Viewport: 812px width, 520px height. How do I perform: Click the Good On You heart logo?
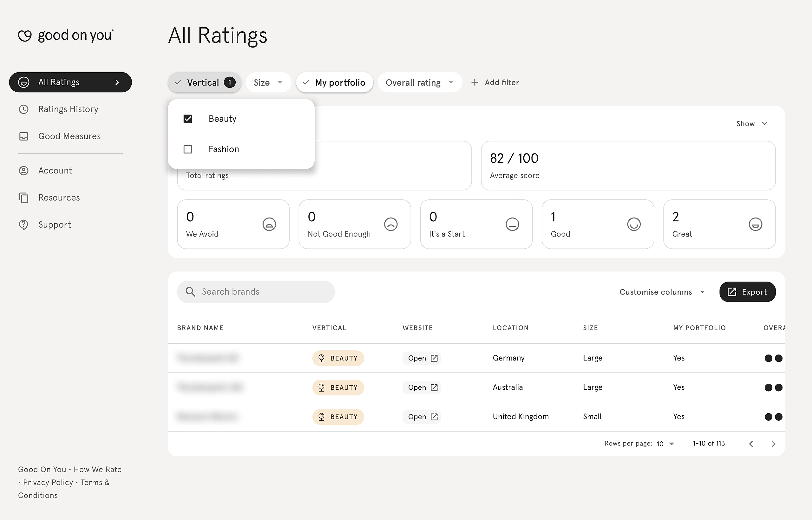pyautogui.click(x=25, y=36)
